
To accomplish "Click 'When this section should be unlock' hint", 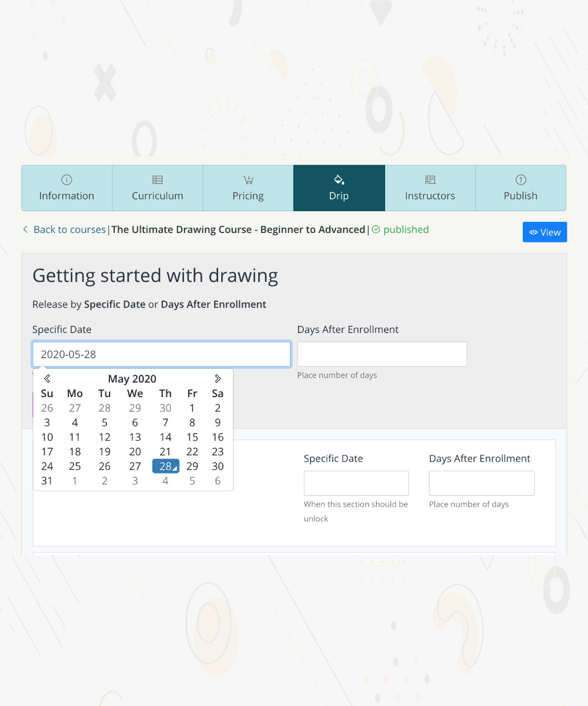I will [x=356, y=511].
